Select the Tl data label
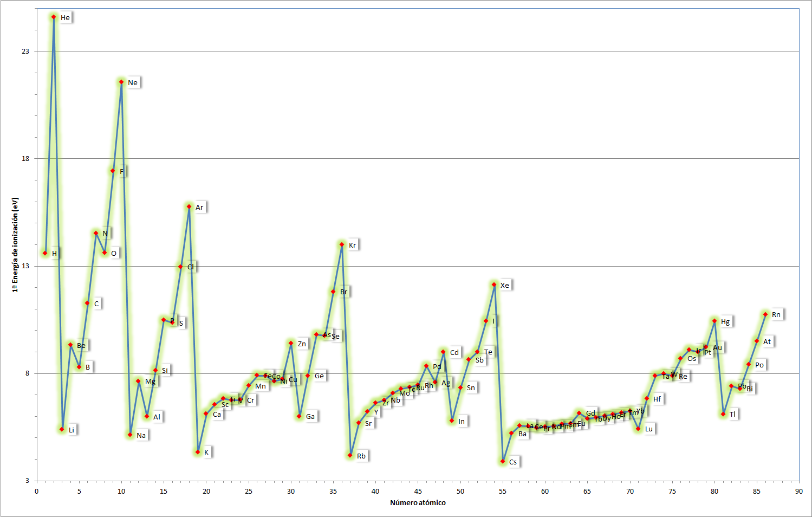This screenshot has width=812, height=517. (732, 414)
